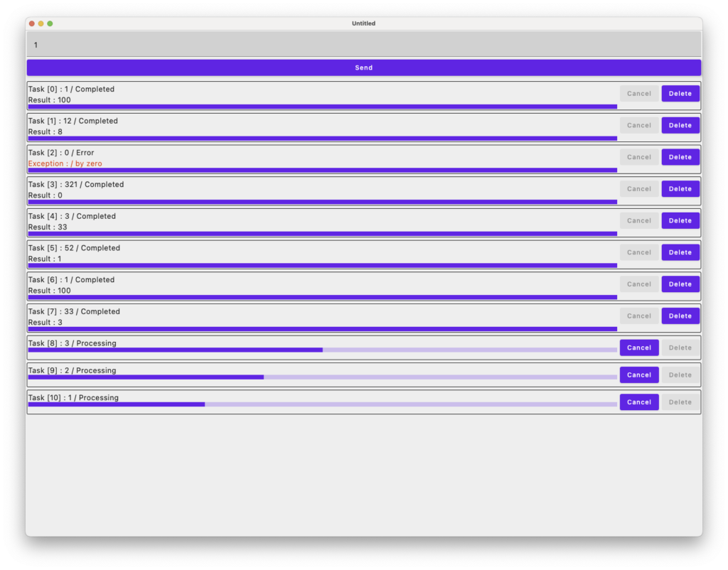This screenshot has height=570, width=728.
Task: Click "Result : 8" text
Action: [x=45, y=132]
